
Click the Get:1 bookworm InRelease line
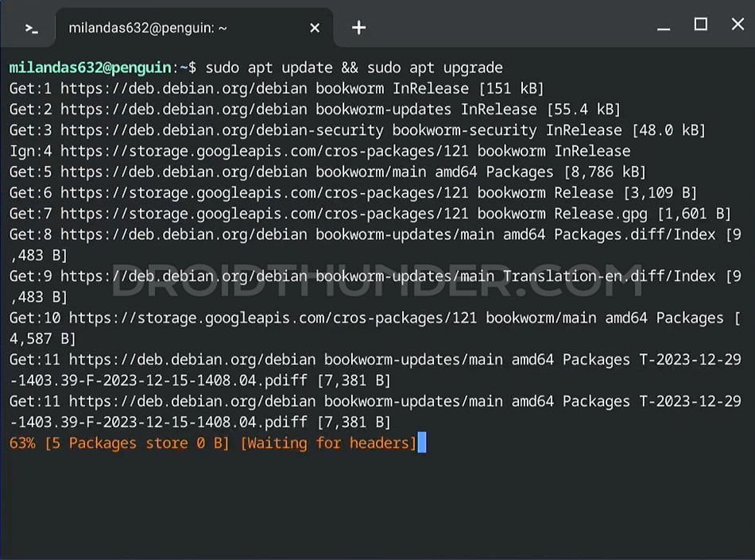[277, 88]
